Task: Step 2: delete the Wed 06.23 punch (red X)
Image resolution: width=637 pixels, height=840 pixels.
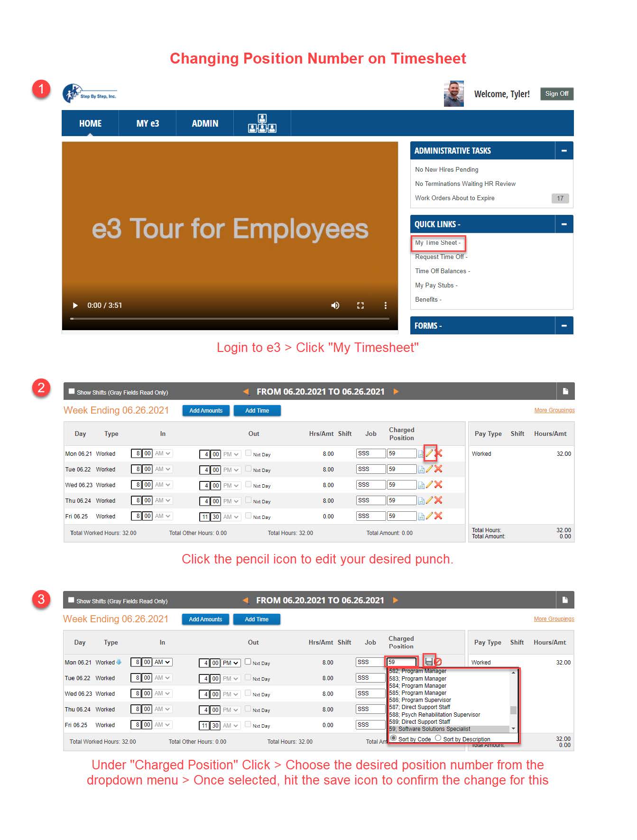Action: 439,484
